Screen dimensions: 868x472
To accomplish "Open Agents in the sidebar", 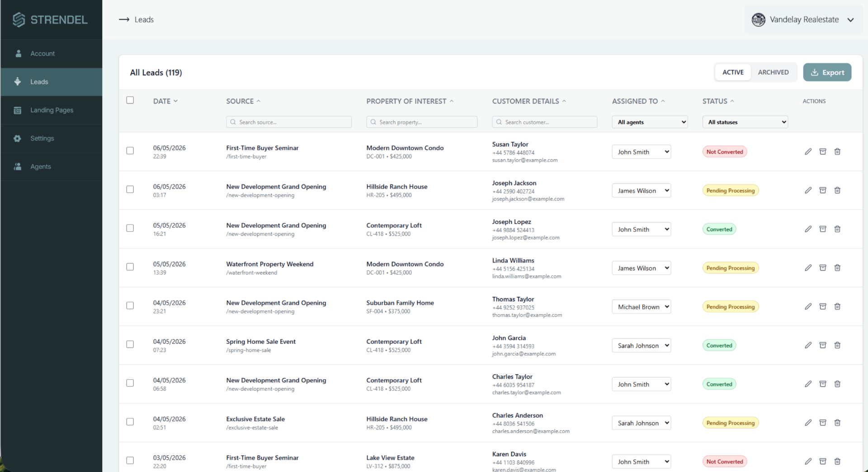I will 51,167.
